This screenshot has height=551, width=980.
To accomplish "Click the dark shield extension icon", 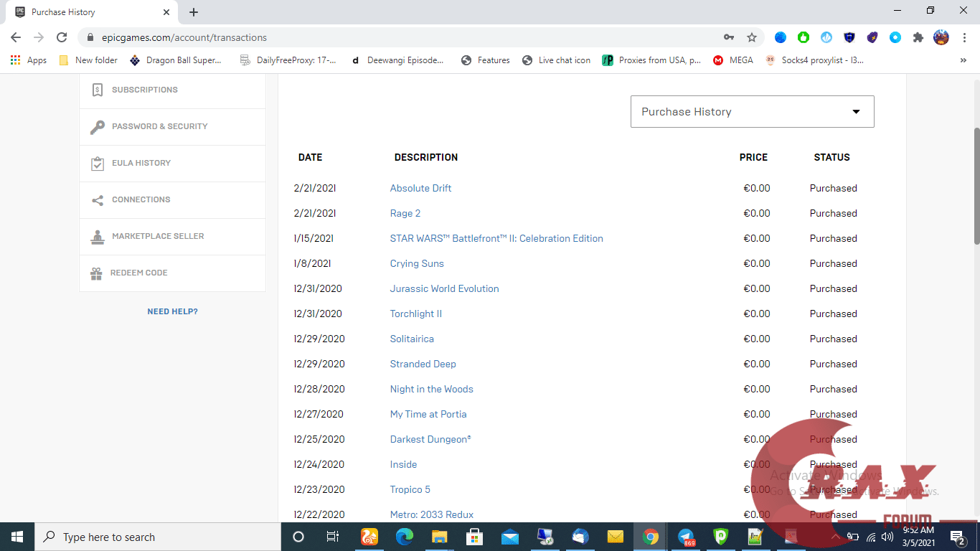I will coord(849,37).
